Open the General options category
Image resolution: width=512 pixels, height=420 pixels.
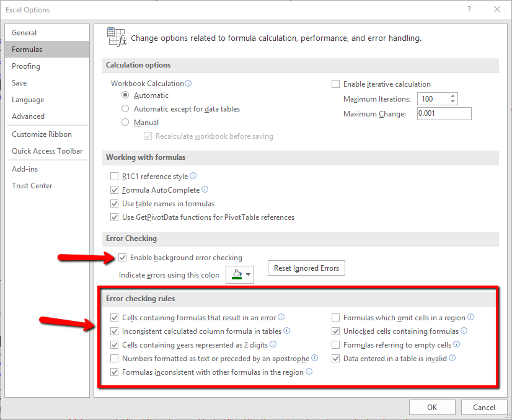tap(47, 33)
